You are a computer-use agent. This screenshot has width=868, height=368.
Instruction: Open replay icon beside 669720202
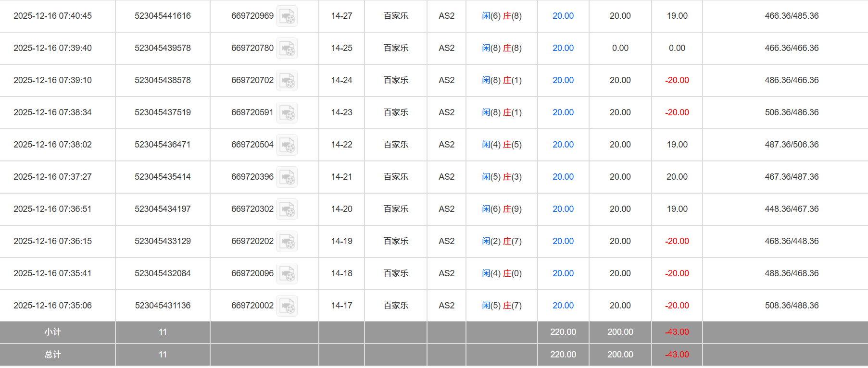pos(287,242)
